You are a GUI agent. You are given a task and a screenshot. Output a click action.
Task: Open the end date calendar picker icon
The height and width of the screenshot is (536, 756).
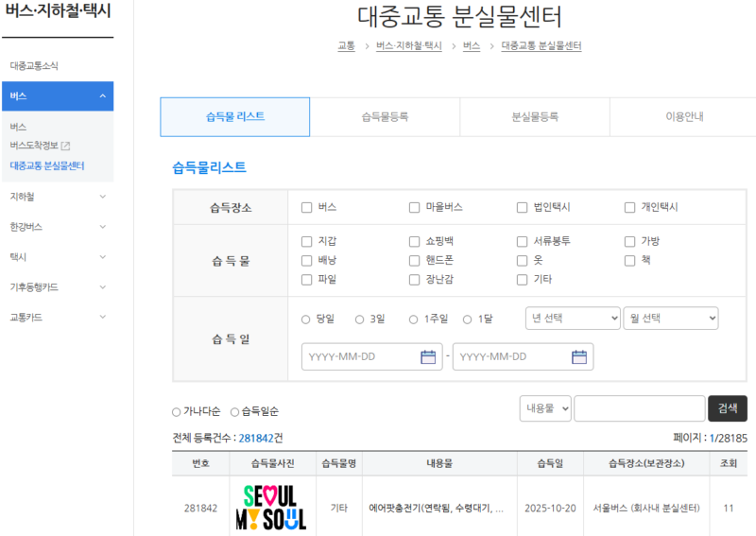[579, 356]
